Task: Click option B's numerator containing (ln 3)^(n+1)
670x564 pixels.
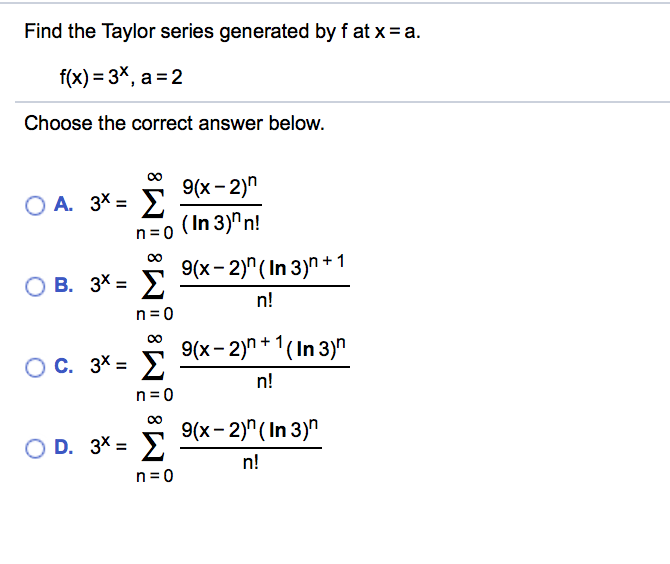Action: (263, 267)
